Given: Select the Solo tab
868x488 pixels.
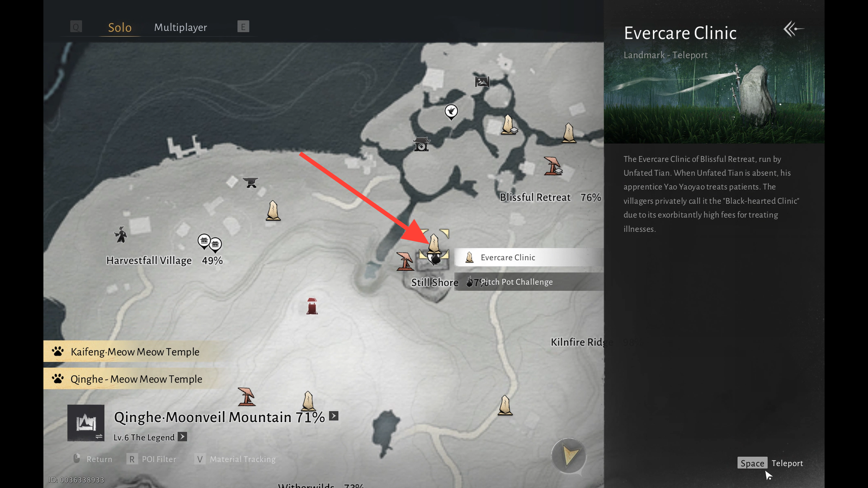Looking at the screenshot, I should 120,28.
